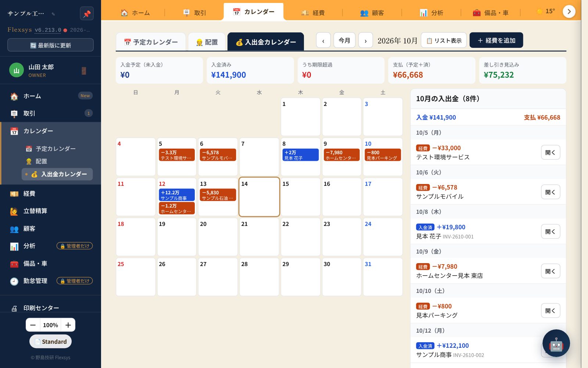This screenshot has height=368, width=588.
Task: Select 入出金カレンダー in sidebar submenu
Action: pos(57,174)
